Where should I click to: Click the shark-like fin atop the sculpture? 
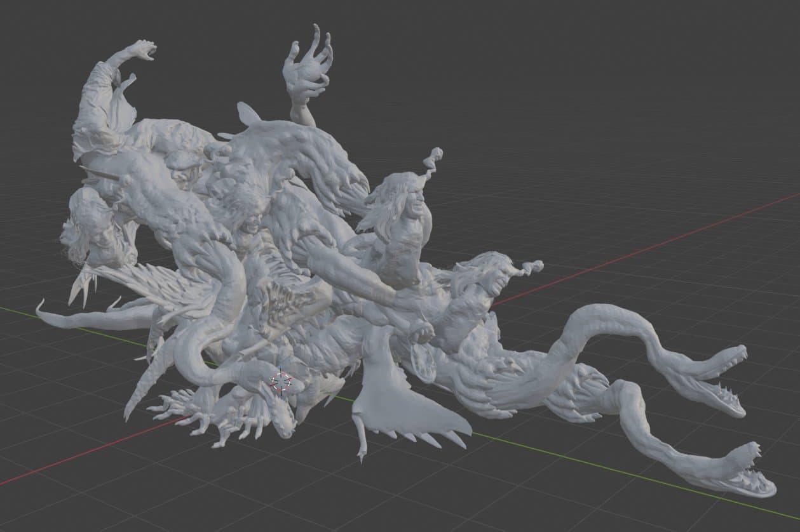(x=248, y=115)
